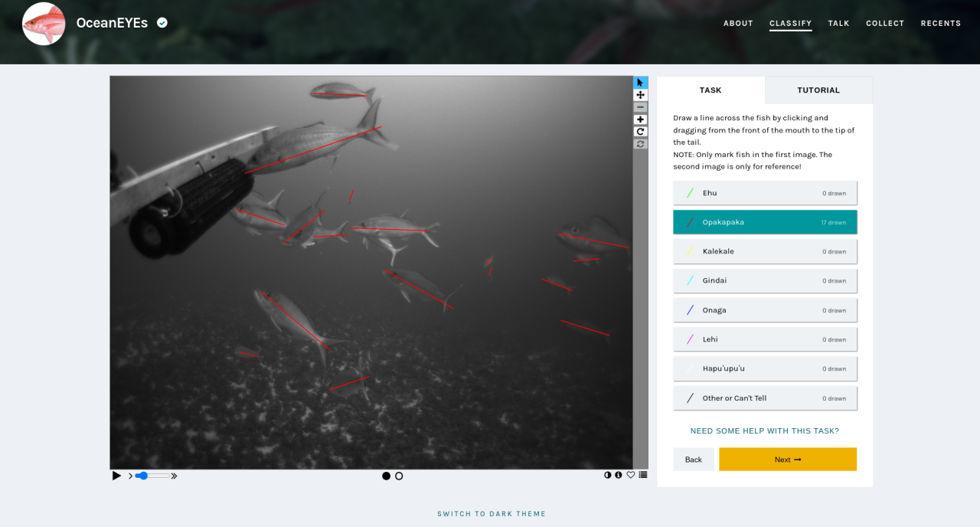The height and width of the screenshot is (527, 980).
Task: Adjust the playback speed slider
Action: tap(152, 476)
